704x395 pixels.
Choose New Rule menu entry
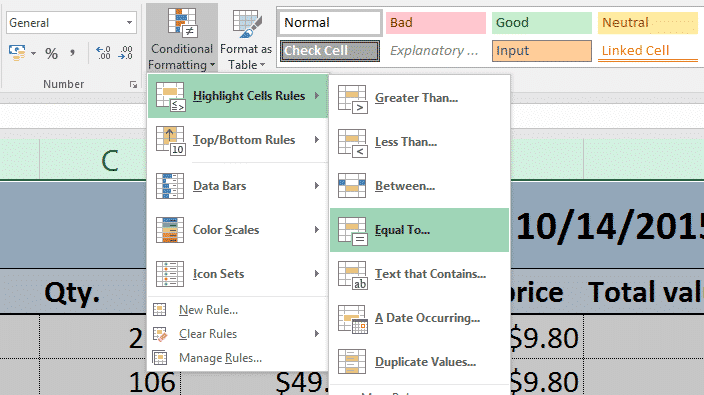[x=238, y=310]
